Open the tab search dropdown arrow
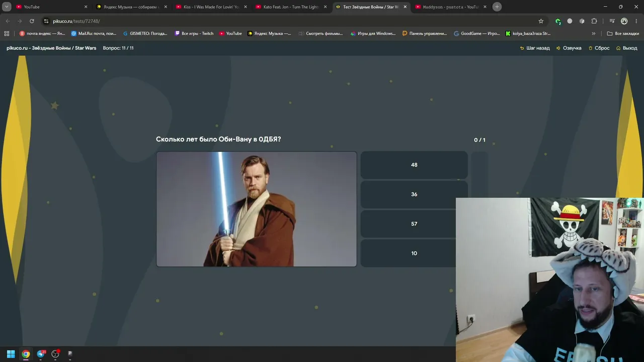The height and width of the screenshot is (362, 644). [7, 7]
